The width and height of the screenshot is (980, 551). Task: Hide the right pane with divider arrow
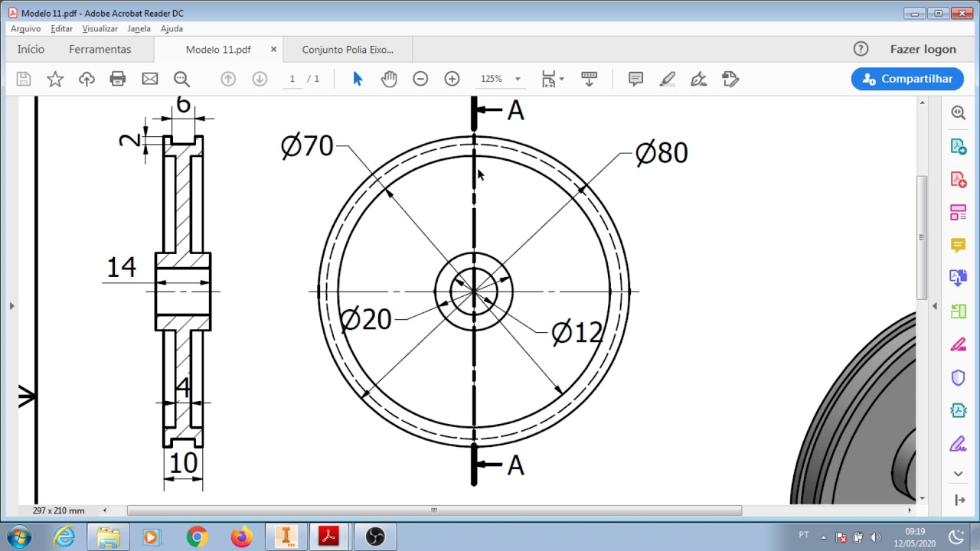click(934, 306)
